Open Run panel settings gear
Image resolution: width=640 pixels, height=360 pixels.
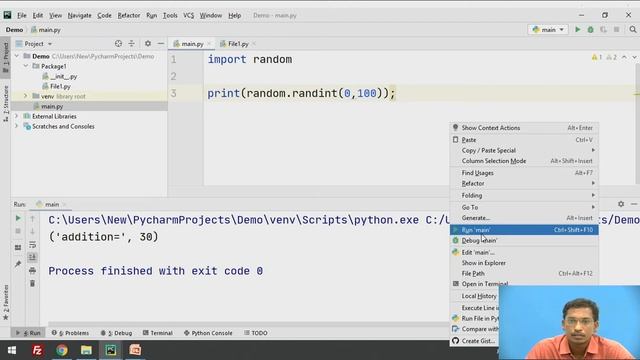[621, 204]
